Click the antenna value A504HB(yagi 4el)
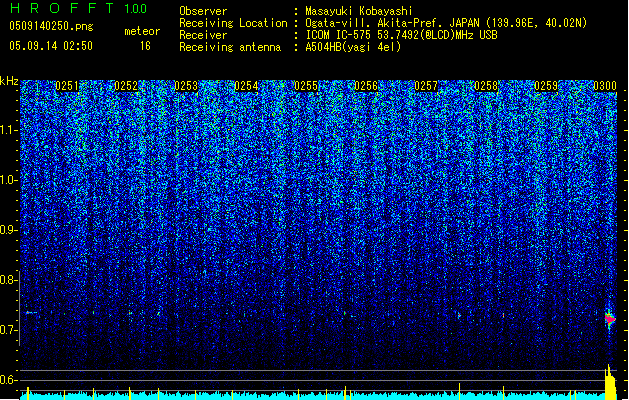The image size is (629, 400). pos(353,47)
